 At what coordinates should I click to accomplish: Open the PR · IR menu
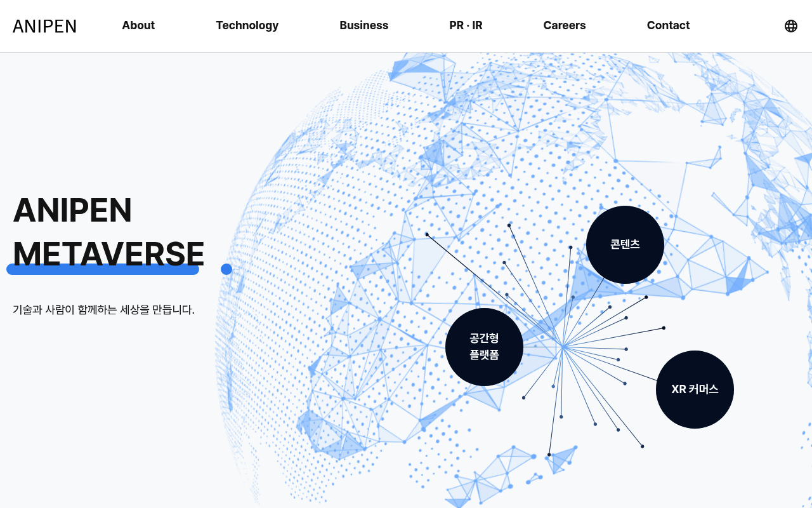tap(466, 25)
